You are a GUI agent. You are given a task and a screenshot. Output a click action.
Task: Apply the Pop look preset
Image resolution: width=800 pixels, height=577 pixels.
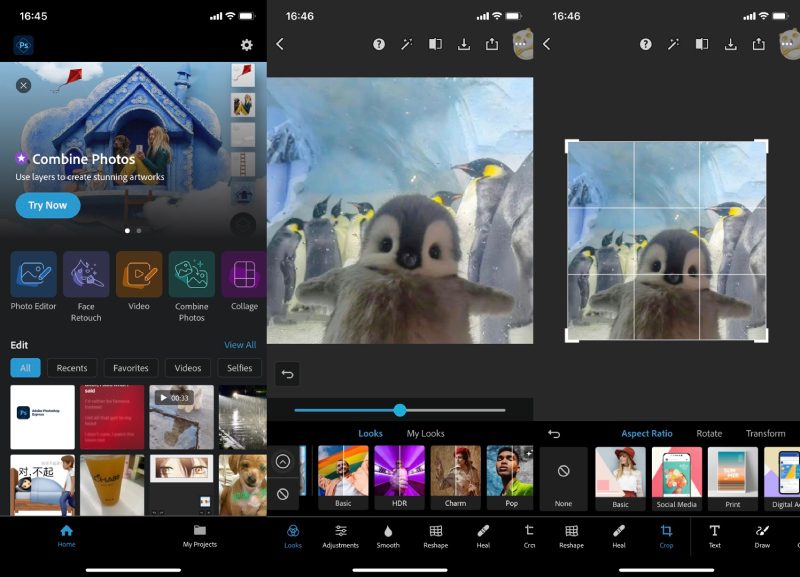click(510, 478)
